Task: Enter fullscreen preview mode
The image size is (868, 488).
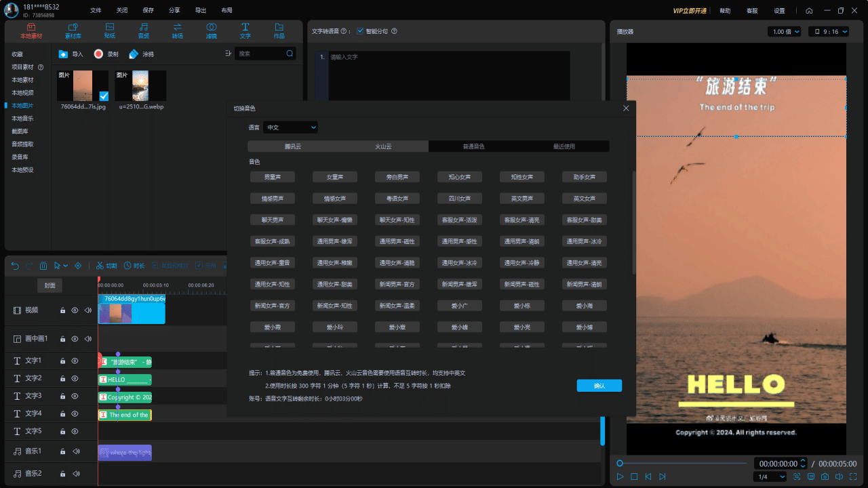Action: pos(853,476)
